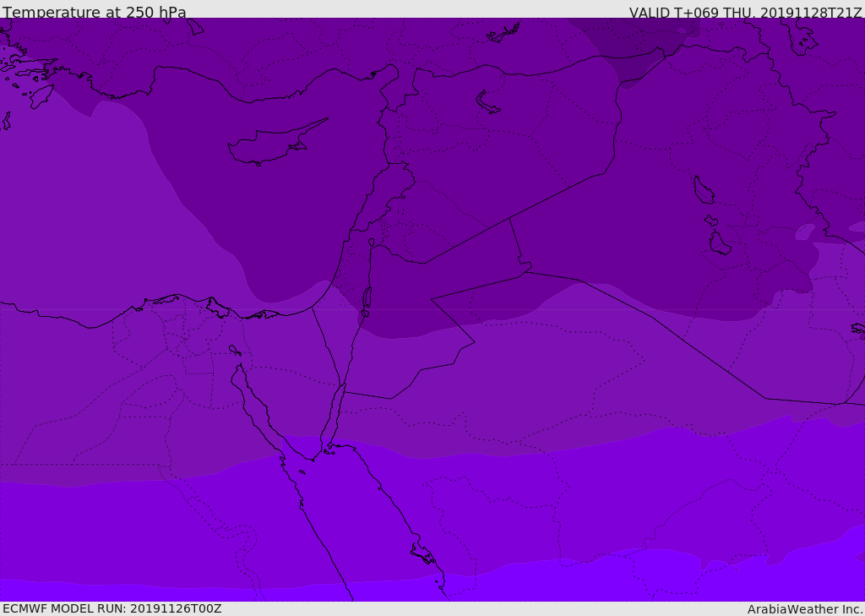
Task: Click 'ECMWF MODEL RUN: 20191126T00Z' footer text
Action: point(112,608)
